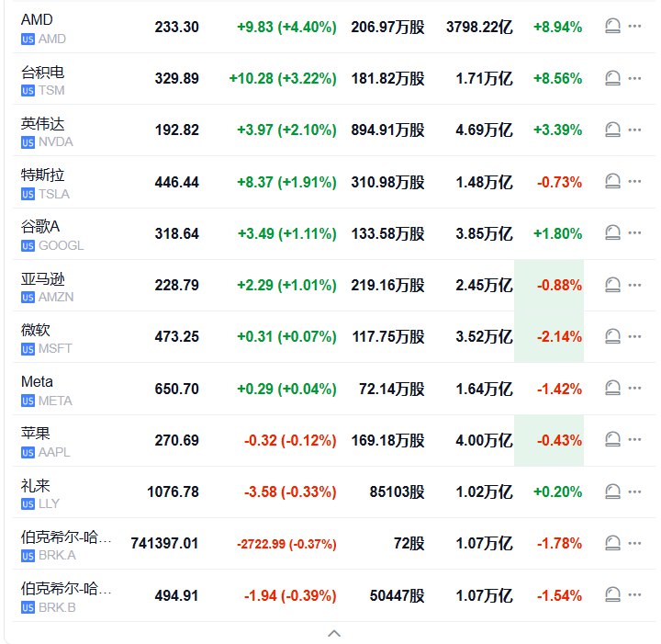This screenshot has height=644, width=661.
Task: Click the volume 894.91万股
Action: click(x=387, y=130)
